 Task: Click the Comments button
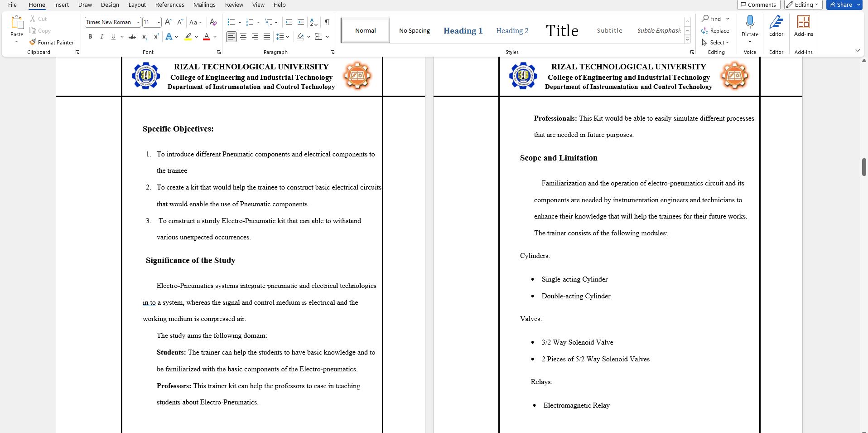758,5
